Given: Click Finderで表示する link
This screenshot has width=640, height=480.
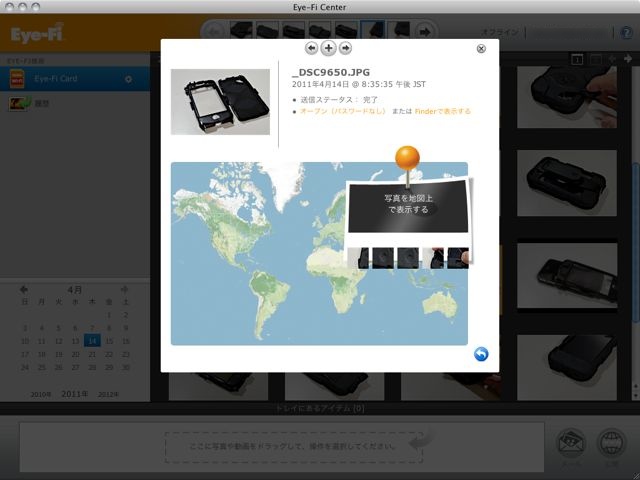Looking at the screenshot, I should click(442, 111).
